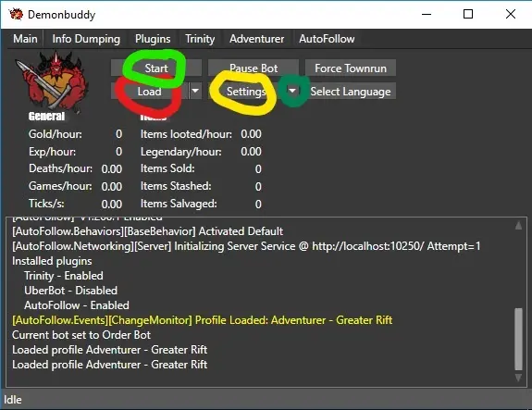Click the Start button
Image resolution: width=532 pixels, height=410 pixels.
click(x=156, y=68)
